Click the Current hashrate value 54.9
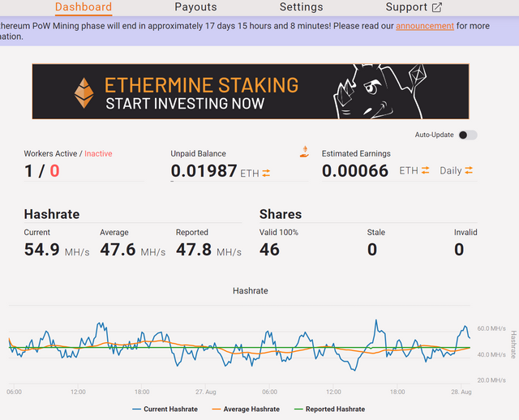This screenshot has height=420, width=519. point(41,250)
